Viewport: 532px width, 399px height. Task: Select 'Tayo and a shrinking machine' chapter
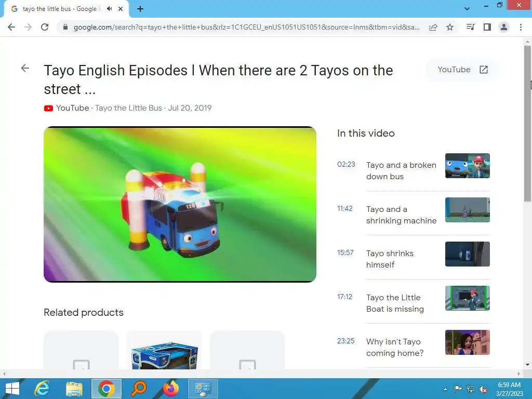pos(401,215)
